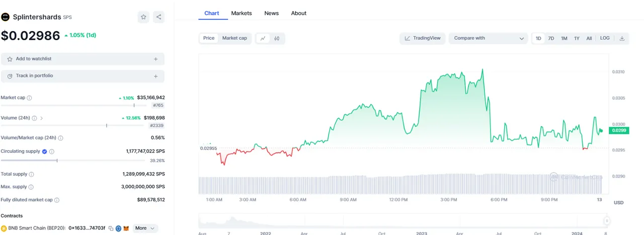Image resolution: width=644 pixels, height=235 pixels.
Task: Toggle the LOG scale option
Action: 605,38
